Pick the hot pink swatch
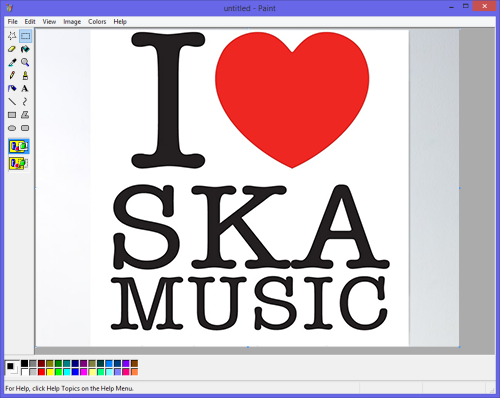The image size is (500, 398). coord(126,372)
